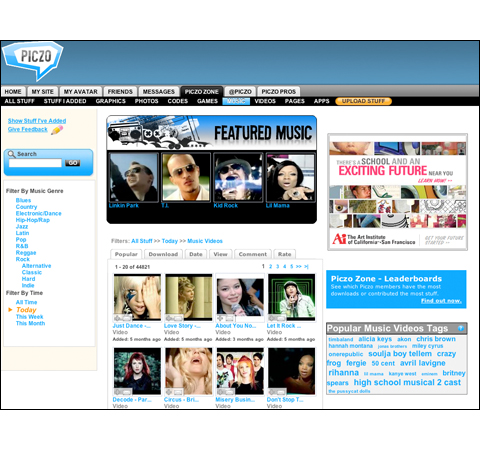Select the Today time filter
This screenshot has width=480, height=450.
(26, 310)
